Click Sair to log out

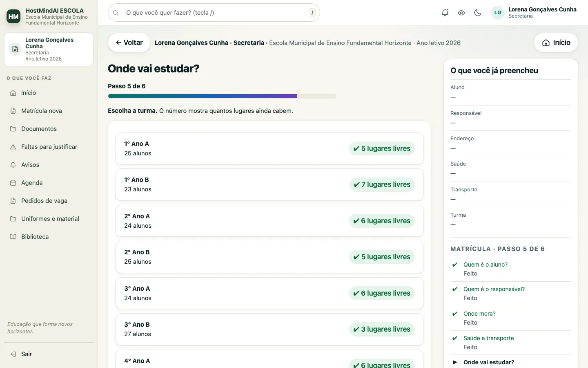pyautogui.click(x=49, y=354)
